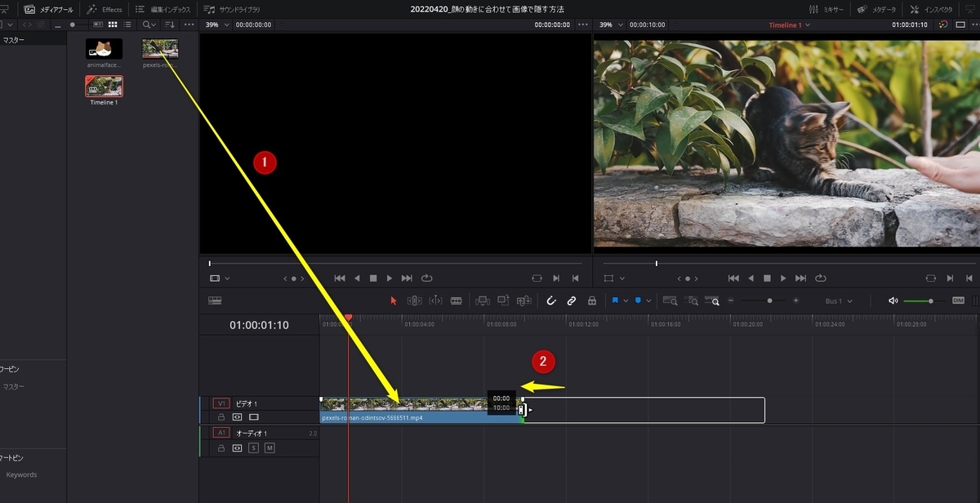Open timeline viewer zoom 39% dropdown
The width and height of the screenshot is (980, 503).
point(610,24)
